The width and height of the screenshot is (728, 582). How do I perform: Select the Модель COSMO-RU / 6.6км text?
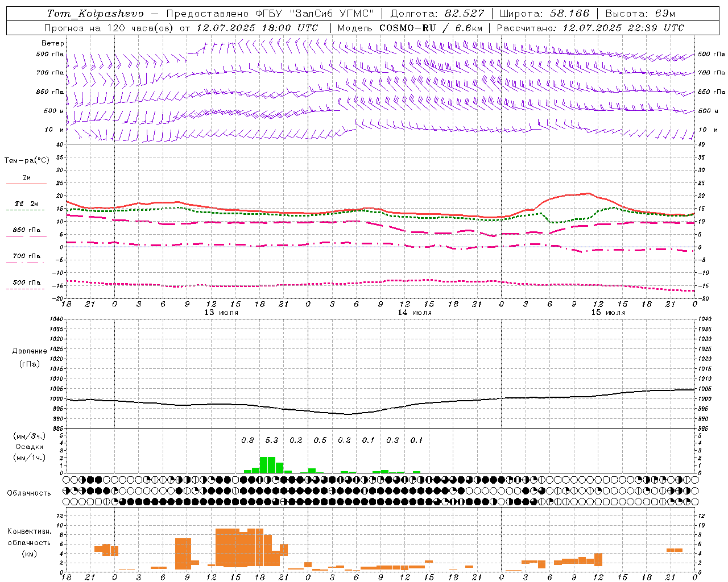(x=410, y=28)
